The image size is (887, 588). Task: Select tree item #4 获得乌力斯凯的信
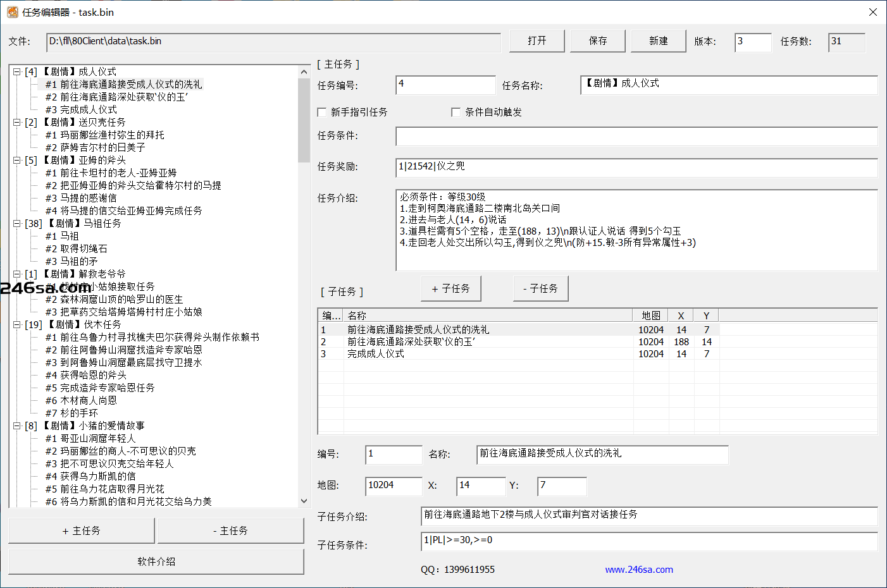[x=90, y=476]
